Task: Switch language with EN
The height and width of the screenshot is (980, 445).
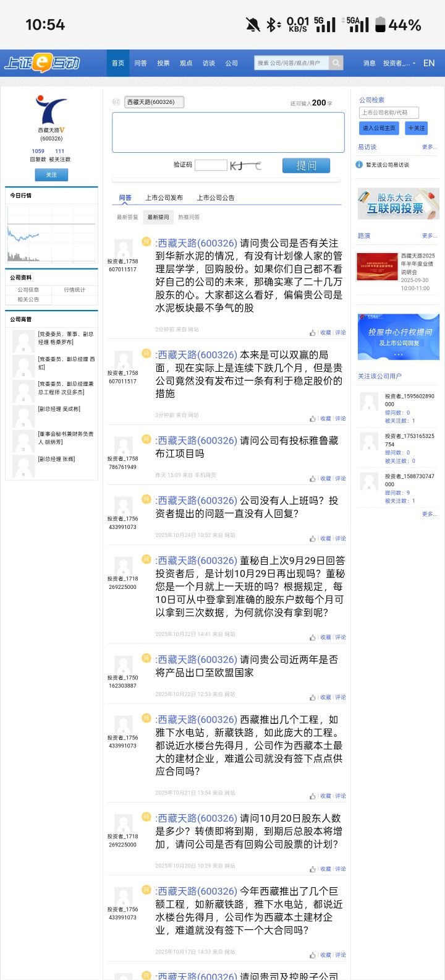Action: point(429,63)
